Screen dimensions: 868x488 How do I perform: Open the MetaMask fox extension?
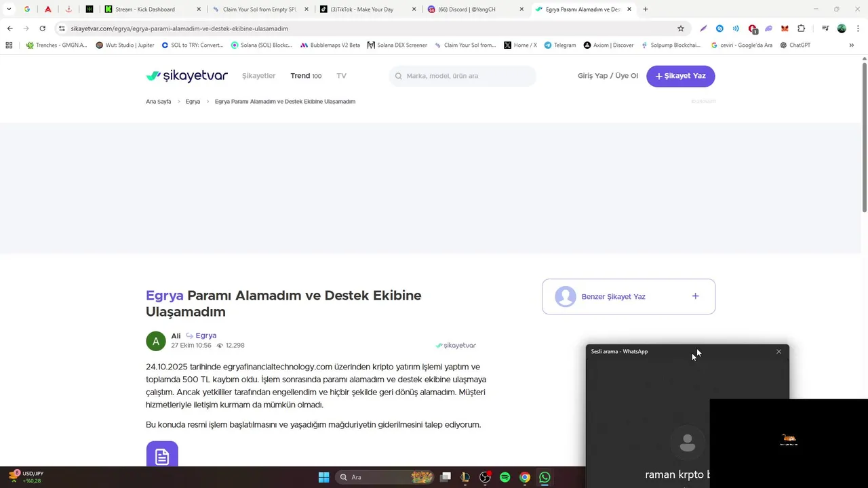(x=785, y=28)
